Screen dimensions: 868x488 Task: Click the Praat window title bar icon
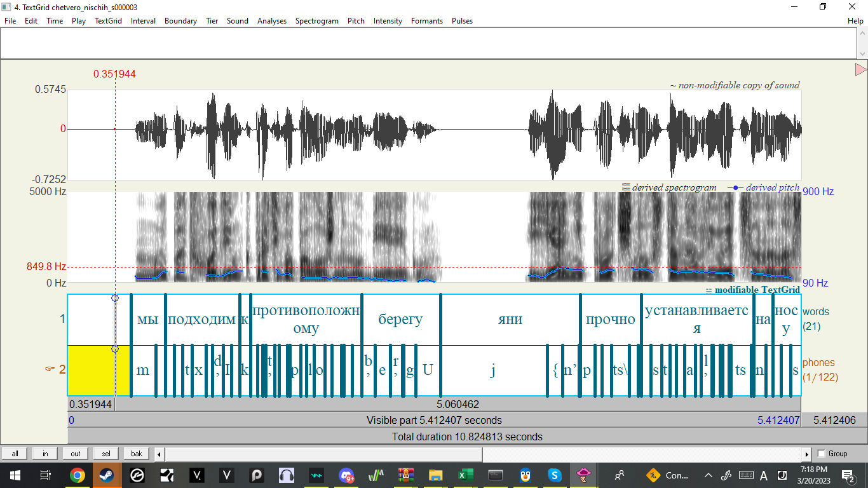point(6,7)
